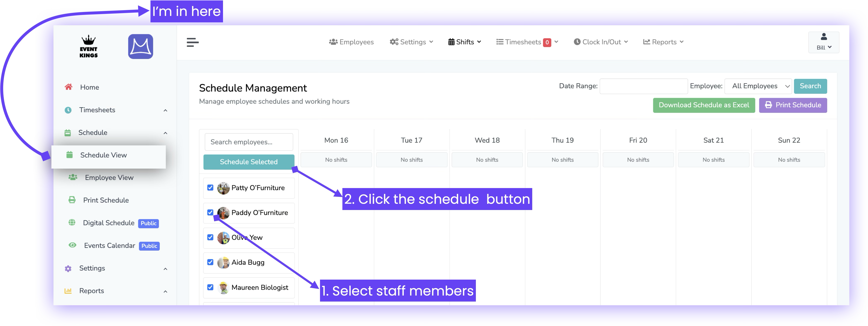Click the Mon 16 No shifts cell
The height and width of the screenshot is (326, 868).
point(336,160)
